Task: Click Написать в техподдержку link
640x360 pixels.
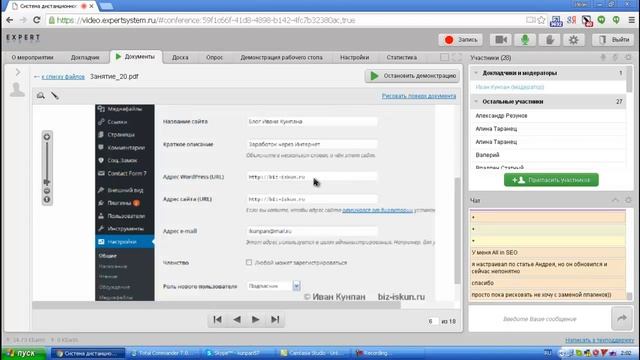Action: tap(600, 340)
